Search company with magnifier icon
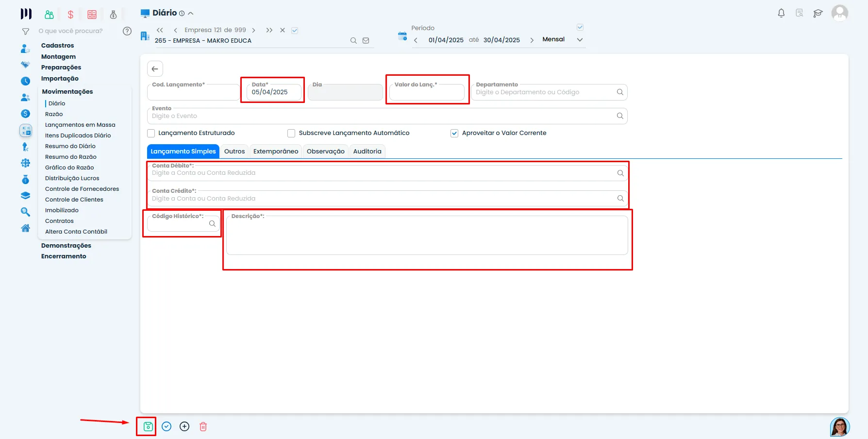Image resolution: width=868 pixels, height=439 pixels. pyautogui.click(x=353, y=41)
